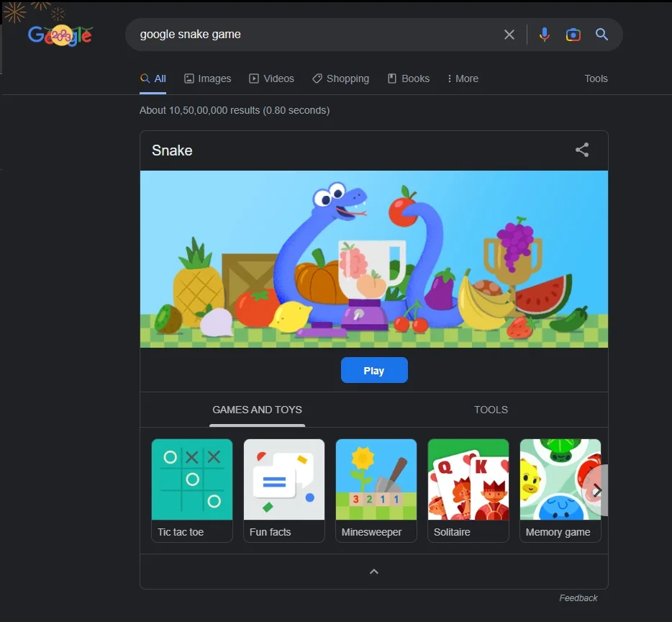Click the Snake card title
Screen dimensions: 672x622
click(172, 150)
